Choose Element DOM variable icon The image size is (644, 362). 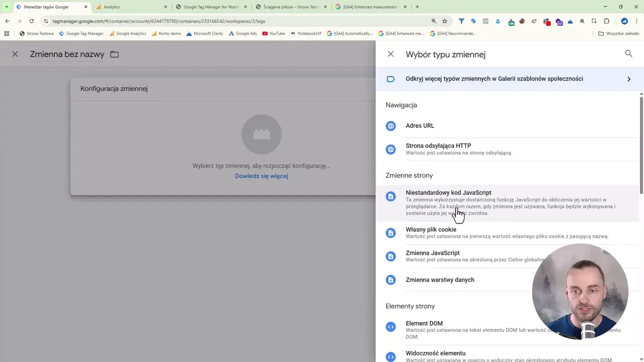point(391,327)
